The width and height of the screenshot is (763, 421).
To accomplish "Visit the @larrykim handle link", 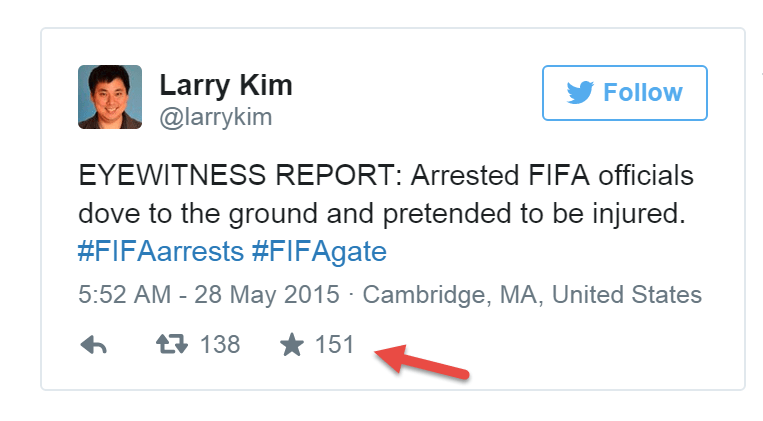I will tap(216, 117).
